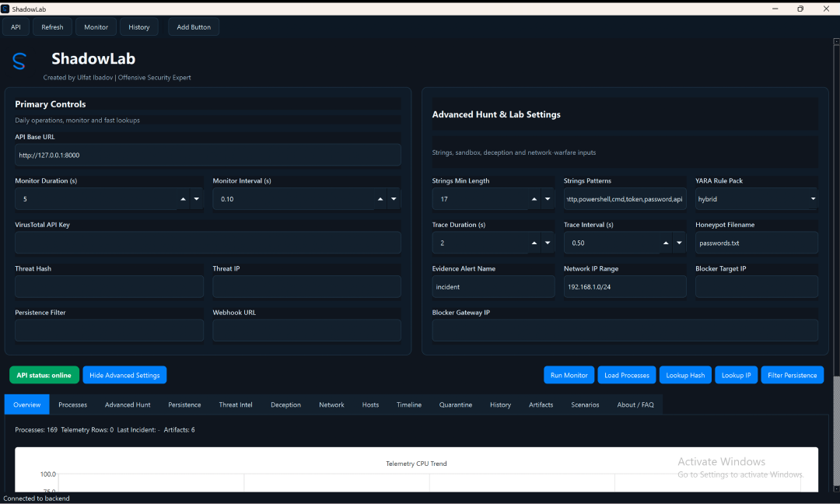The height and width of the screenshot is (504, 840).
Task: Click the API status online badge
Action: 44,375
